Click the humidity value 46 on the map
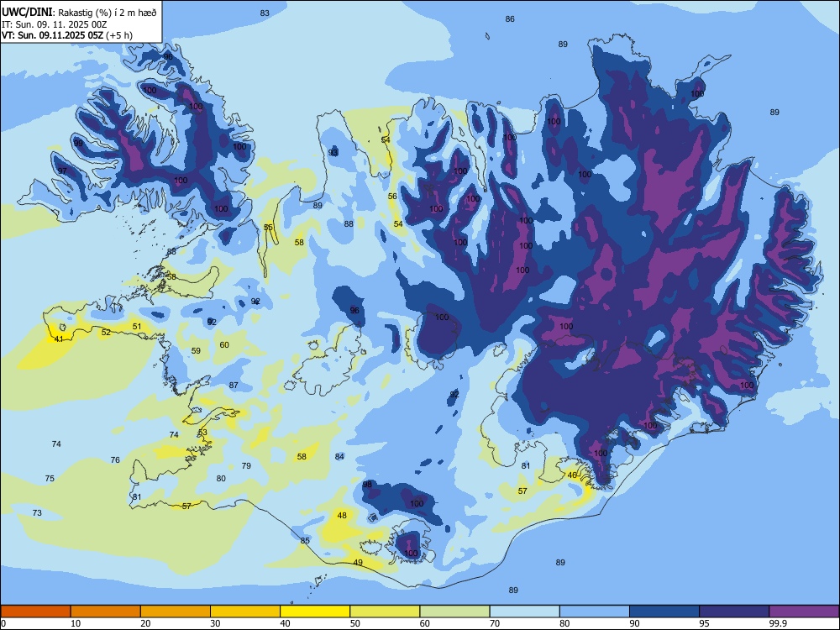This screenshot has width=840, height=630. 572,475
